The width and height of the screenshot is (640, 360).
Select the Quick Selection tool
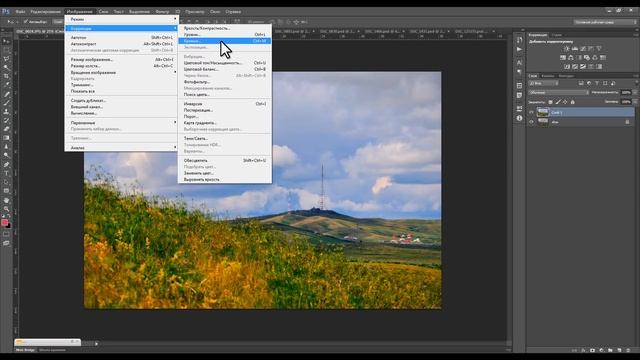(6, 67)
